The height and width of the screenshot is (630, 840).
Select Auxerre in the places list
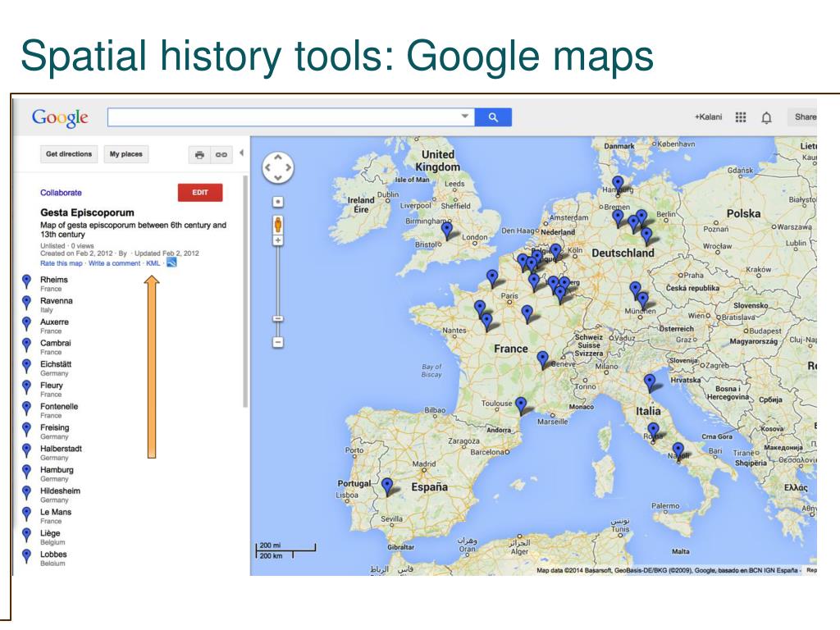54,322
